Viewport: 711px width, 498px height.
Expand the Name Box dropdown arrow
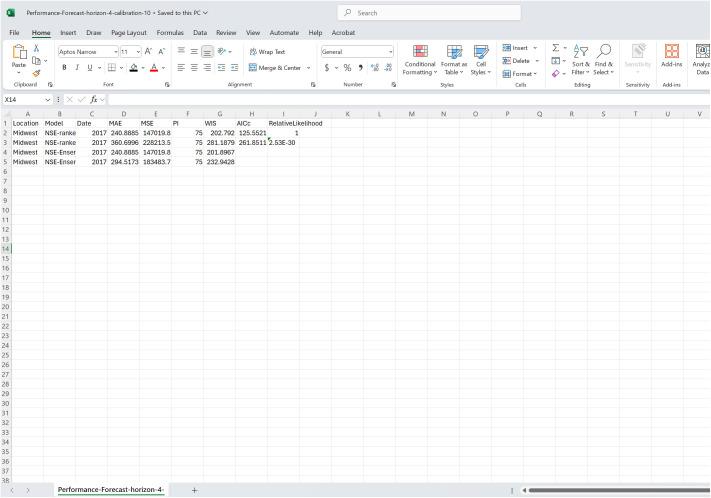[47, 99]
